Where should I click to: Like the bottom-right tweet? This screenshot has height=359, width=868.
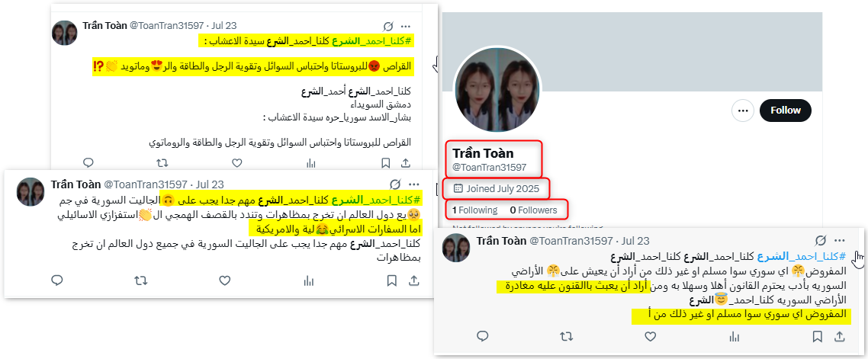point(651,336)
